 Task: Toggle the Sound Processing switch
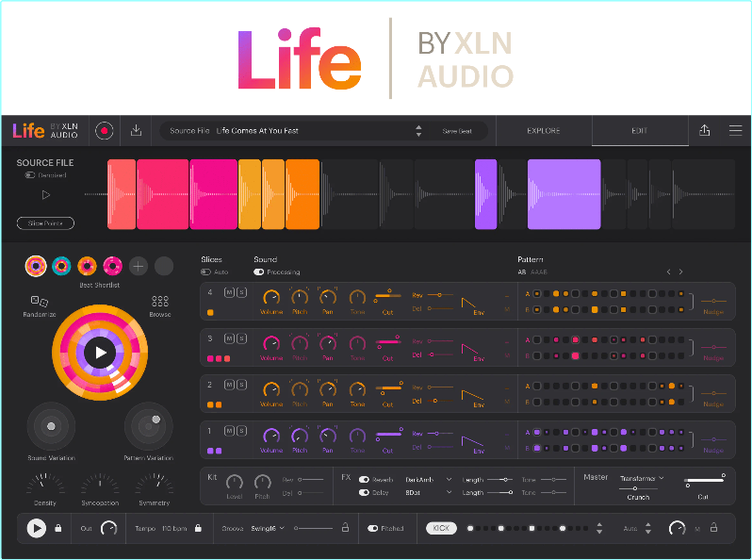259,272
